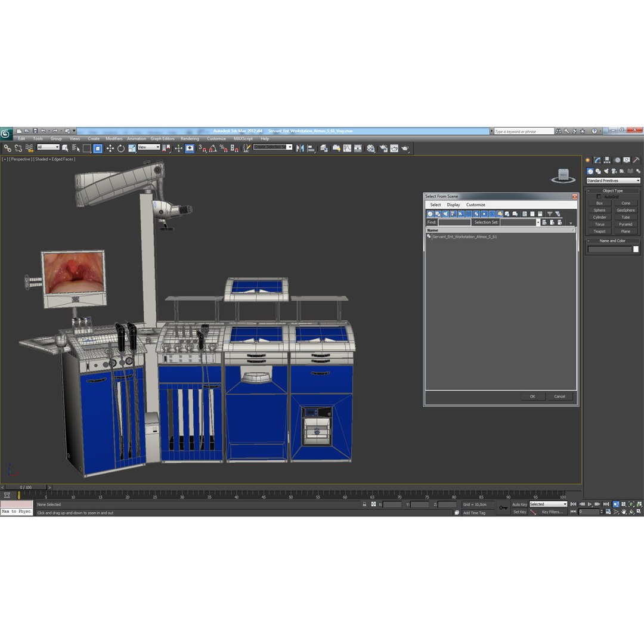Click Cancel in Select From Scene dialog
Screen dimensions: 644x644
559,397
